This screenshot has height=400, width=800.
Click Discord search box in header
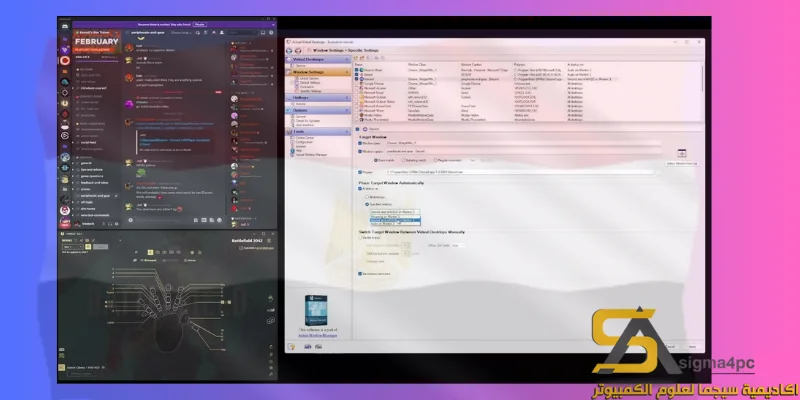242,33
